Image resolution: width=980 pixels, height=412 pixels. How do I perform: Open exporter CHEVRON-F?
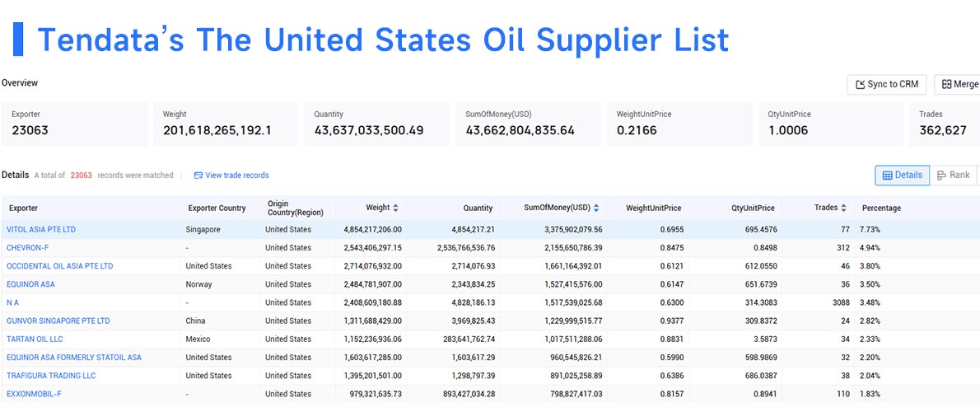(x=27, y=247)
